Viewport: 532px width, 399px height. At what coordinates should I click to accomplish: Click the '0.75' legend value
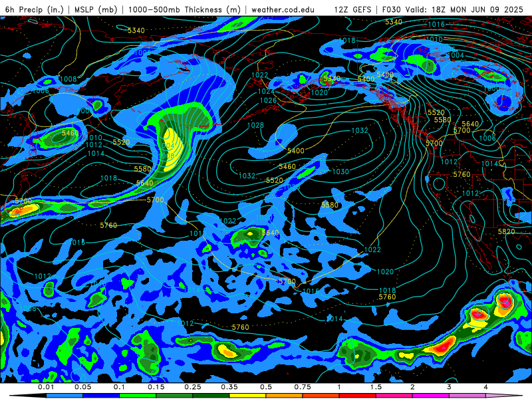[303, 387]
